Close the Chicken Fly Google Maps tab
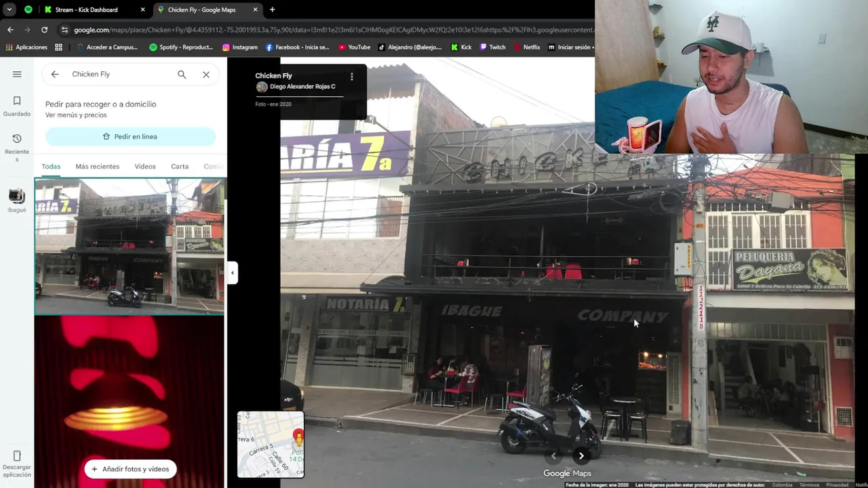868x488 pixels. coord(255,9)
